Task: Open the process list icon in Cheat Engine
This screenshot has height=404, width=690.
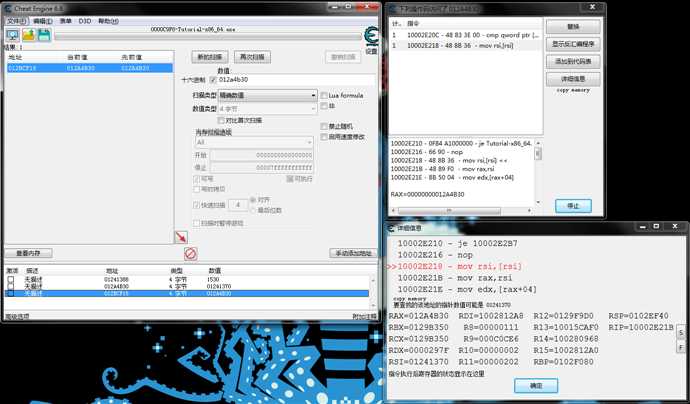Action: click(x=12, y=35)
